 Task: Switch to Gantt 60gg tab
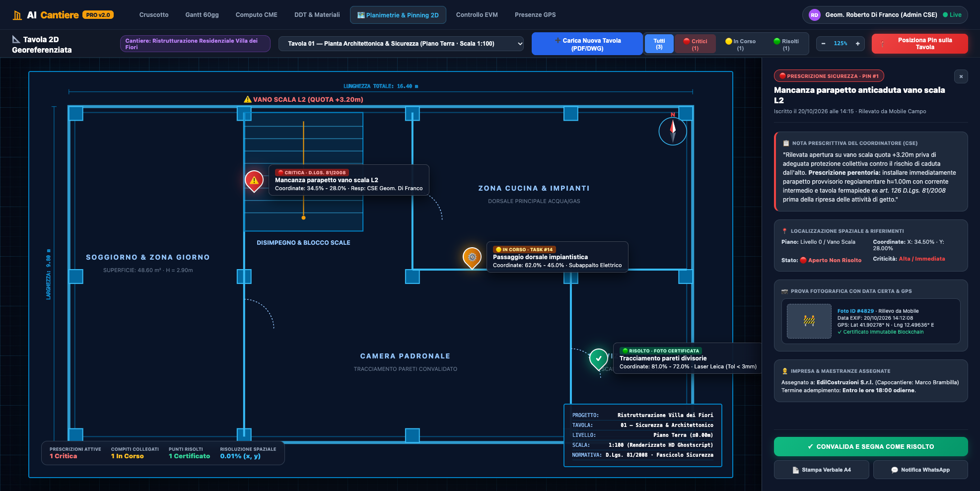click(202, 15)
